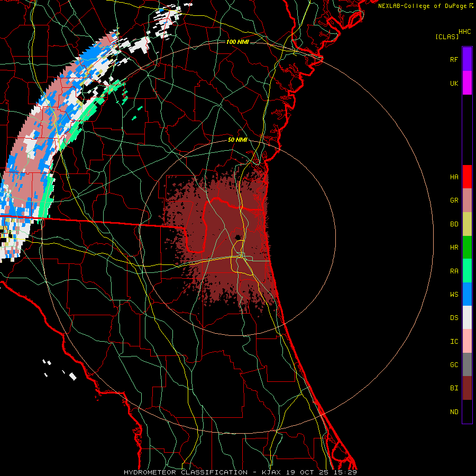Click the "[CLAS]" legend heading
The width and height of the screenshot is (476, 476).
tap(447, 36)
